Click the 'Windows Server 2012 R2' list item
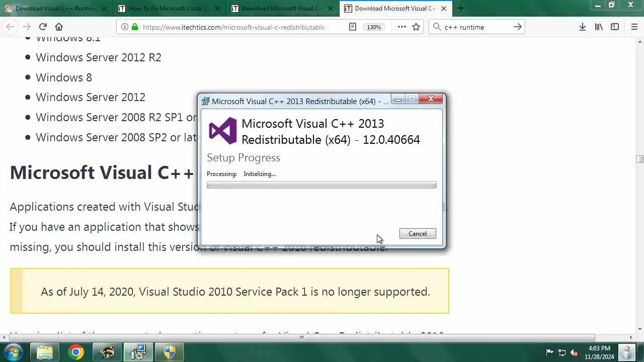644x362 pixels. (x=99, y=57)
